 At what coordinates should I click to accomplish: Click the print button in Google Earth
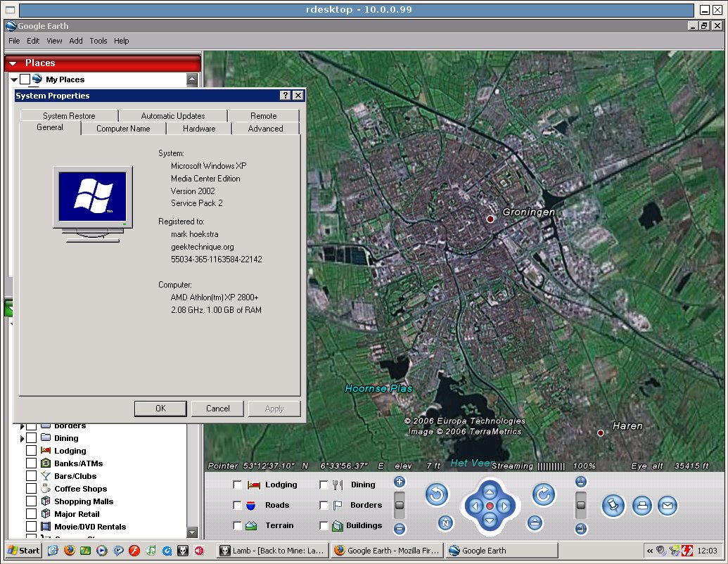coord(642,506)
